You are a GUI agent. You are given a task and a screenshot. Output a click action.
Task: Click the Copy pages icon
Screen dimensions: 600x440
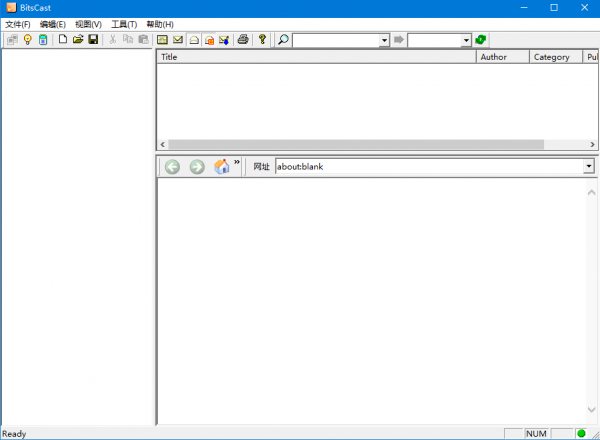click(x=128, y=39)
